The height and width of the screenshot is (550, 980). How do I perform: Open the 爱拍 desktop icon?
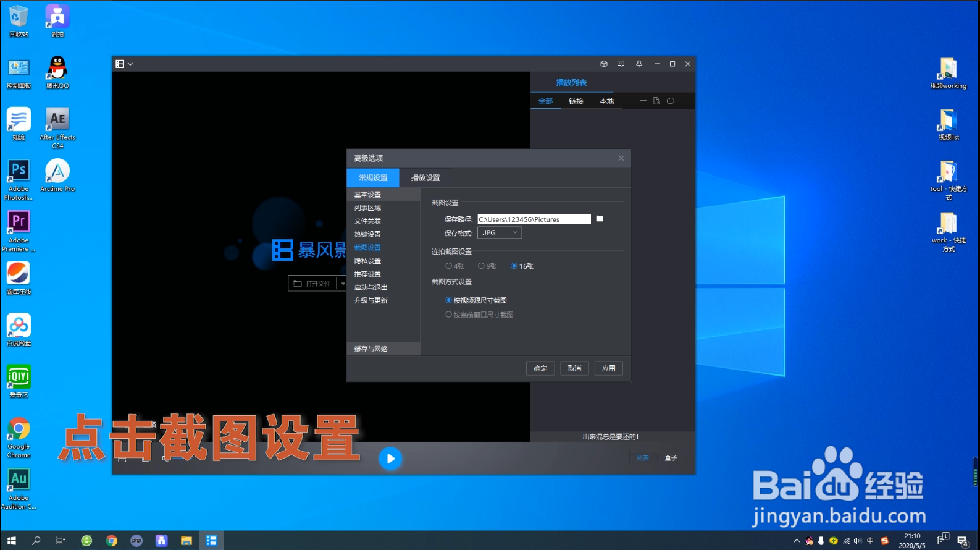tap(57, 22)
